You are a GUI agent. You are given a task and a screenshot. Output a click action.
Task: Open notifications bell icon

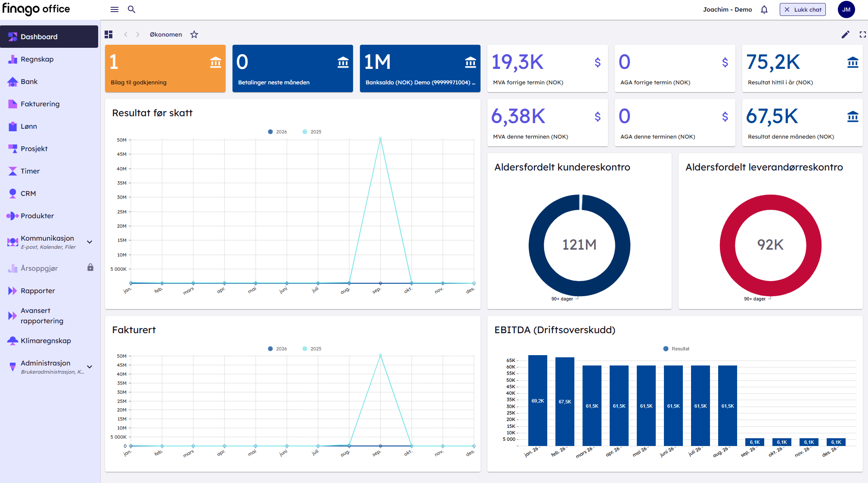(x=764, y=9)
